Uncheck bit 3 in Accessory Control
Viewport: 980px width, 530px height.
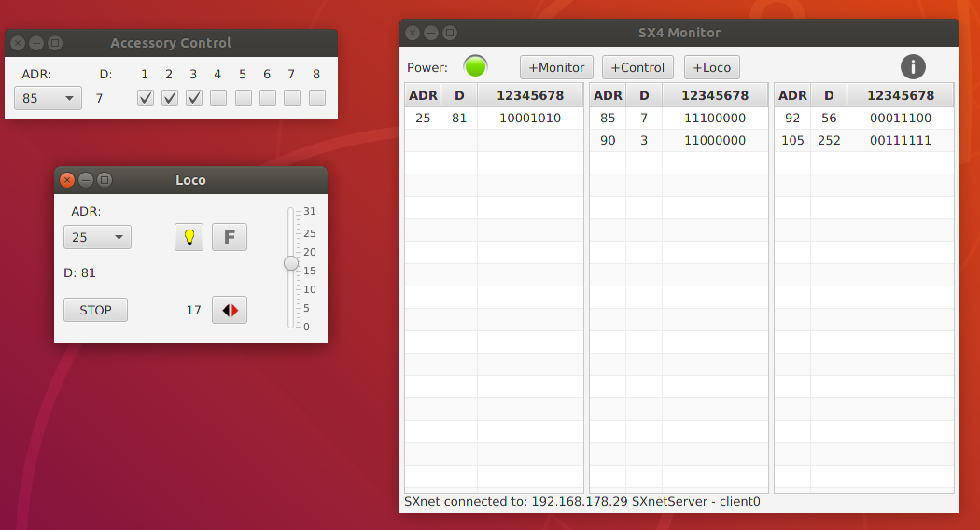tap(194, 97)
